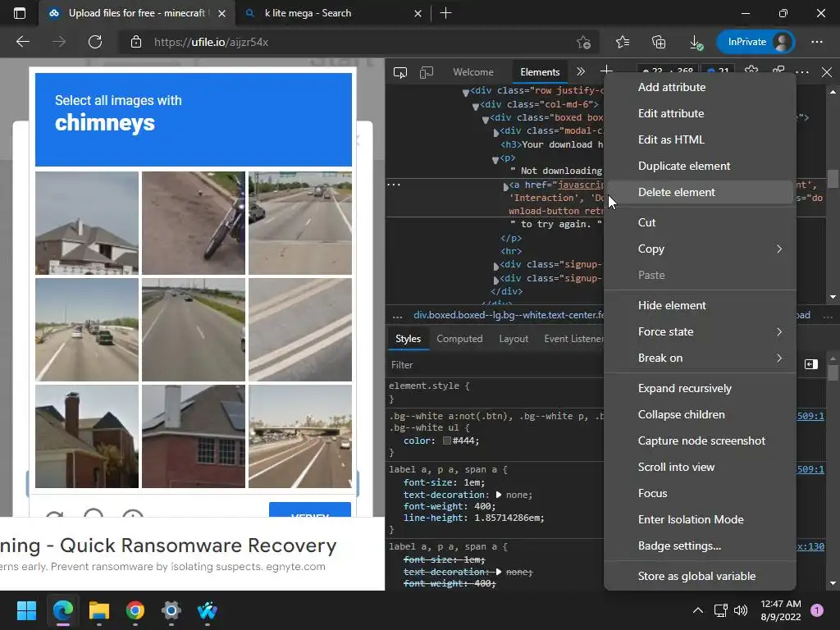The width and height of the screenshot is (840, 630).
Task: Expand the Force state submenu
Action: (x=700, y=331)
